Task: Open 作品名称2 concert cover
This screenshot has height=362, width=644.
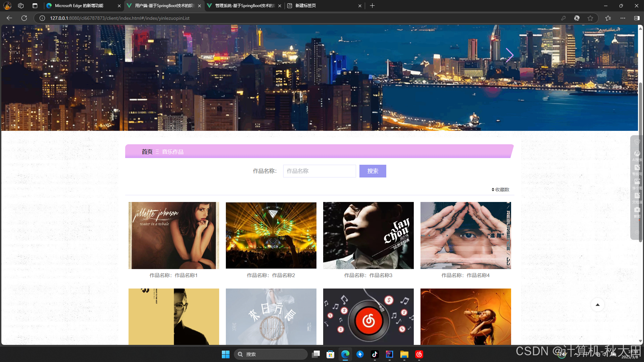Action: (x=271, y=235)
